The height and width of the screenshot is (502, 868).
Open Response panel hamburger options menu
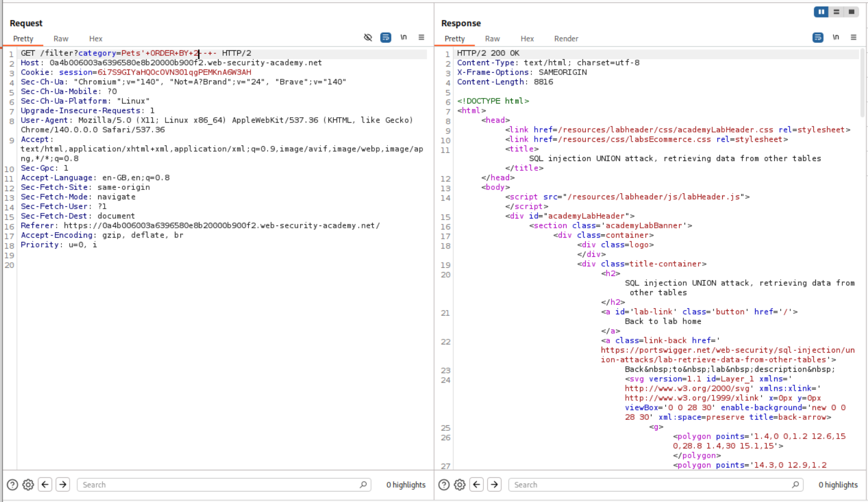tap(853, 38)
